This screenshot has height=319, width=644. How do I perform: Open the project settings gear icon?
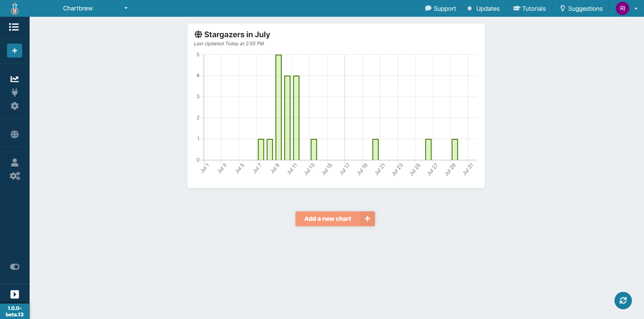click(14, 106)
